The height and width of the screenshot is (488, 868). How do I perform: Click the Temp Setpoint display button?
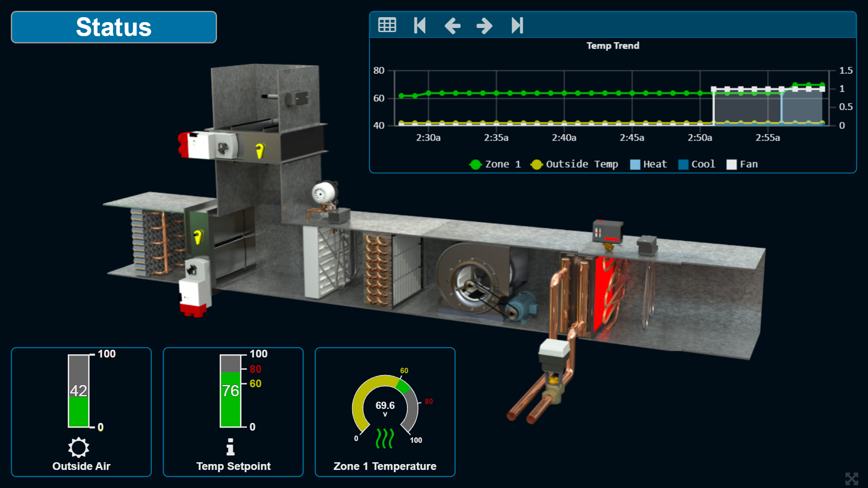232,411
